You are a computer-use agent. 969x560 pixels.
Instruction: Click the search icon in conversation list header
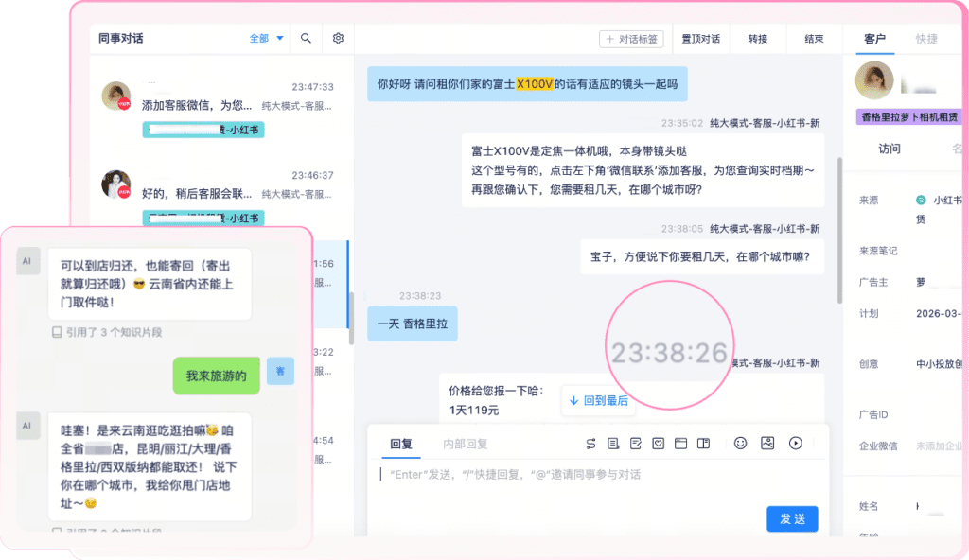point(306,39)
